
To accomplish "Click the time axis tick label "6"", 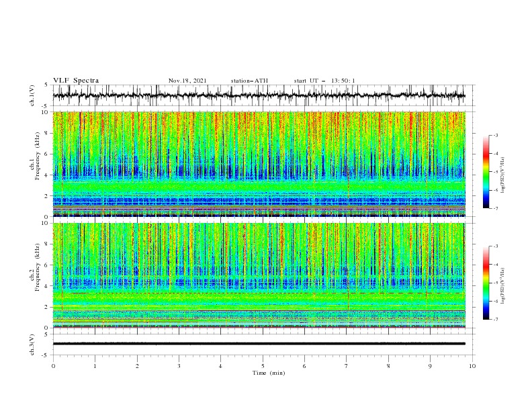I will 304,366.
